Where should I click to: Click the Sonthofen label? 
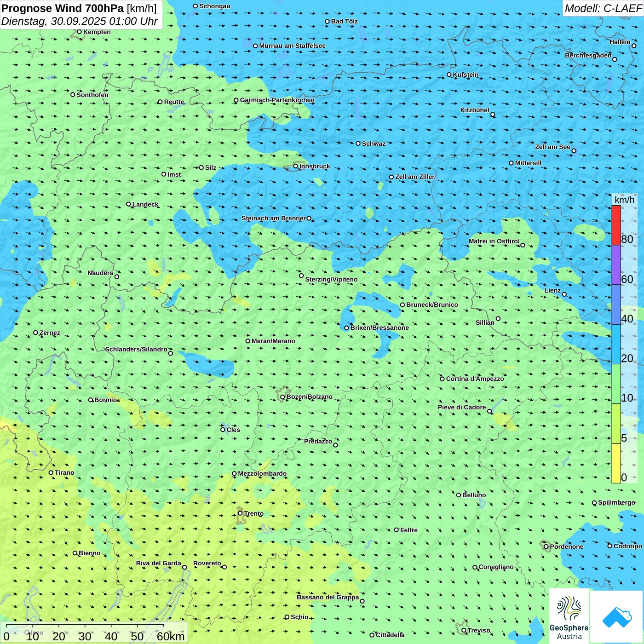[92, 95]
